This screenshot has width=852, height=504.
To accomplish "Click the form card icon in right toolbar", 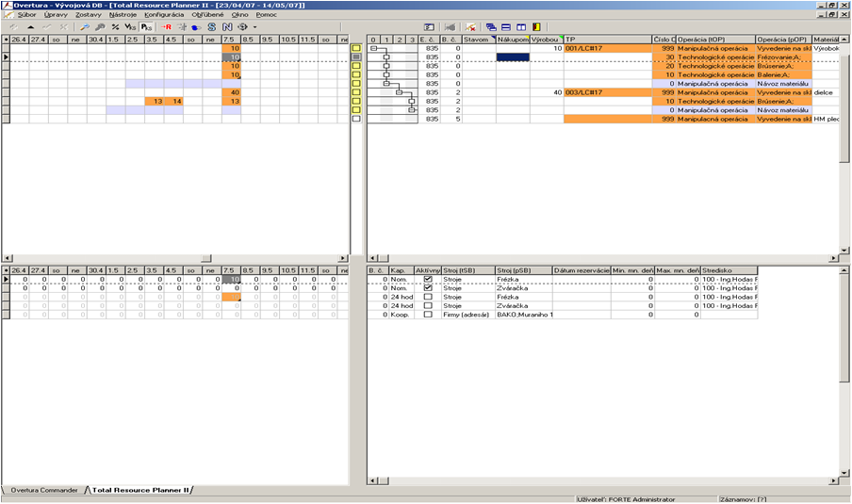I will 429,26.
